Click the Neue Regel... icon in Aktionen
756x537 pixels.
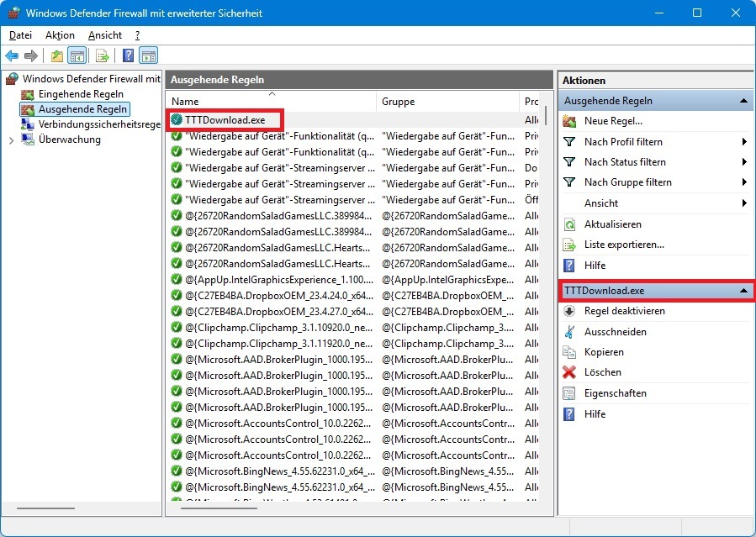(x=569, y=121)
